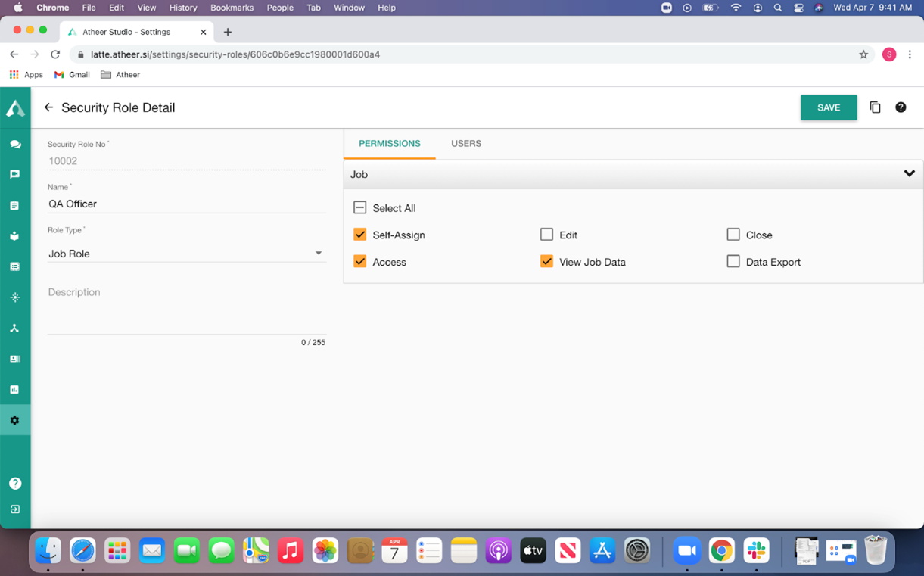Open Finder from the dock
Screen dimensions: 924x576
[x=48, y=550]
